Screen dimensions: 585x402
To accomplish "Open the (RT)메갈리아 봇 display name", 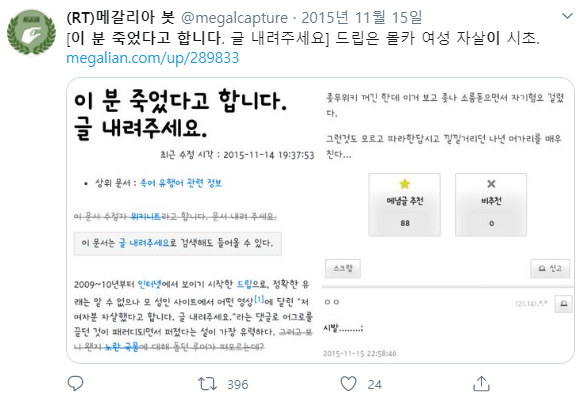I will 121,17.
